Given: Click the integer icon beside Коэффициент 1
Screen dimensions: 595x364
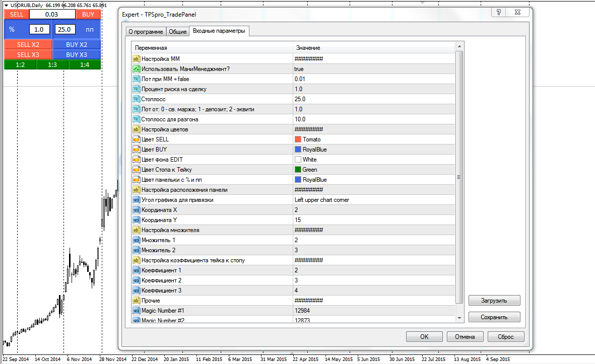Looking at the screenshot, I should pyautogui.click(x=136, y=270).
